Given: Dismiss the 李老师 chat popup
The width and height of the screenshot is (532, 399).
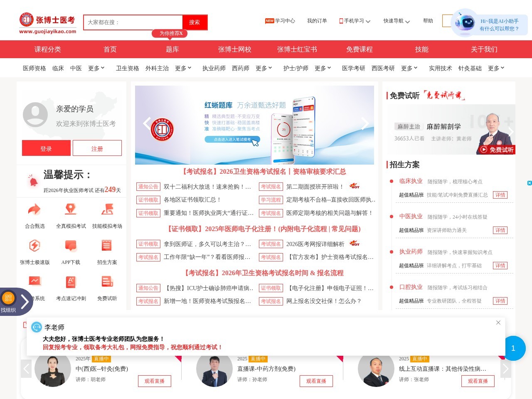Looking at the screenshot, I should click(498, 323).
